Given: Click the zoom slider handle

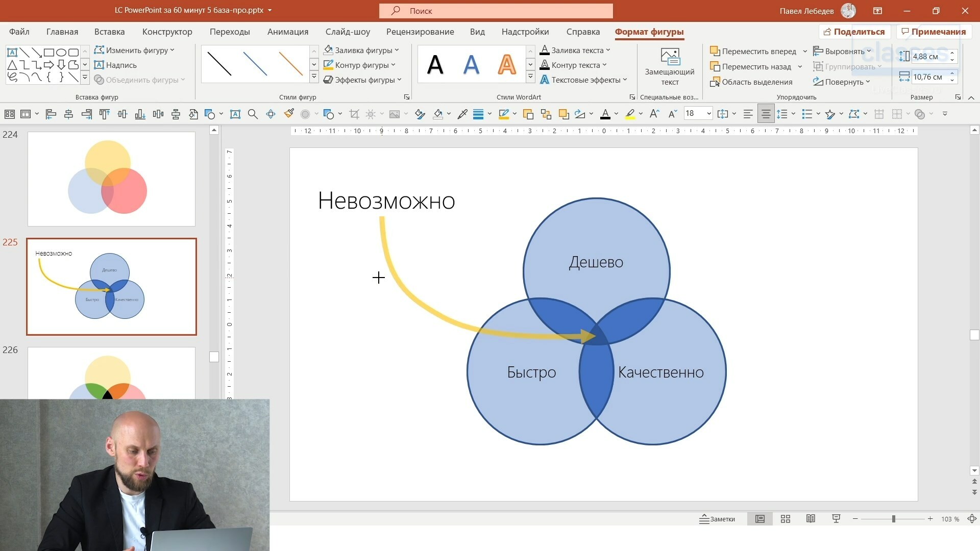Looking at the screenshot, I should click(x=893, y=519).
